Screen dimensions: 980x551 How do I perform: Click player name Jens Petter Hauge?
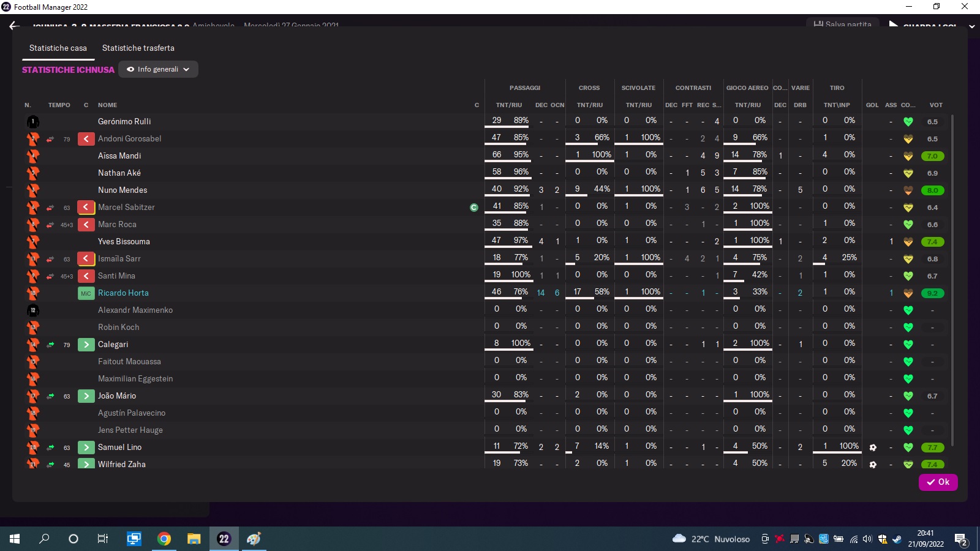coord(130,430)
